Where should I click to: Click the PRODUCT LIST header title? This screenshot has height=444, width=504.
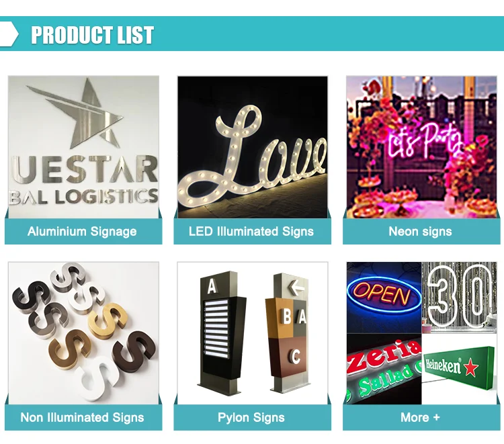click(93, 35)
